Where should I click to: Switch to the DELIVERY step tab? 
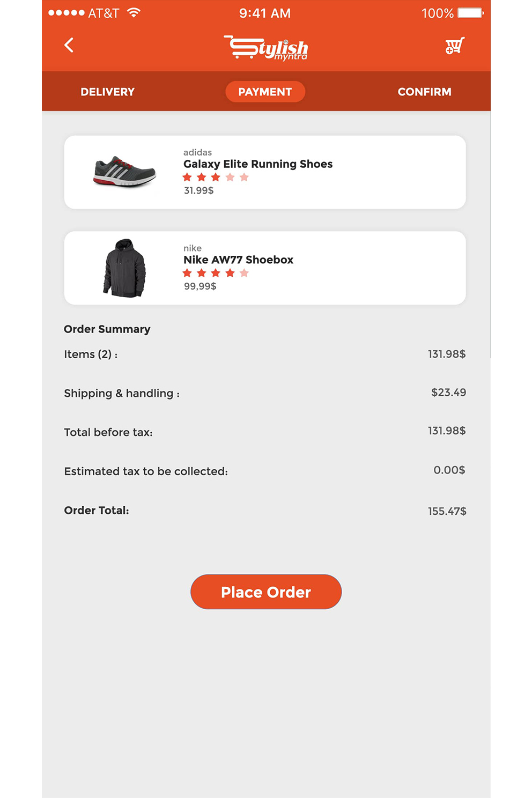click(108, 92)
